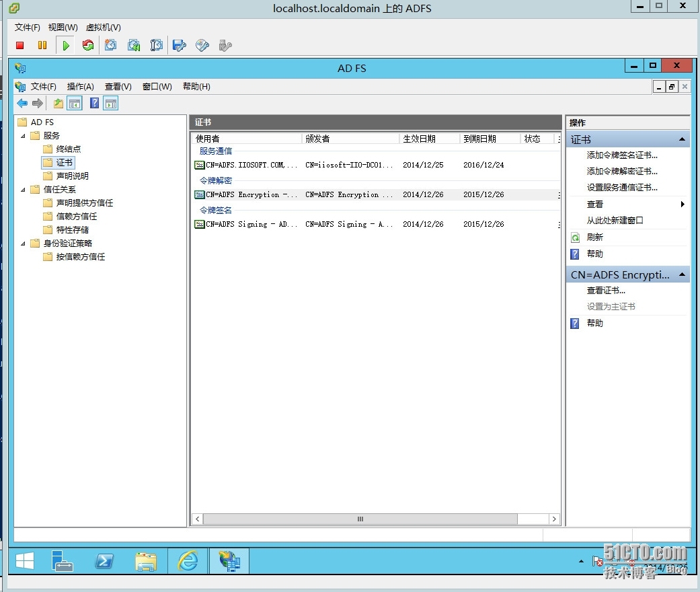This screenshot has width=700, height=592.
Task: Open Server Manager from the taskbar
Action: coord(62,561)
